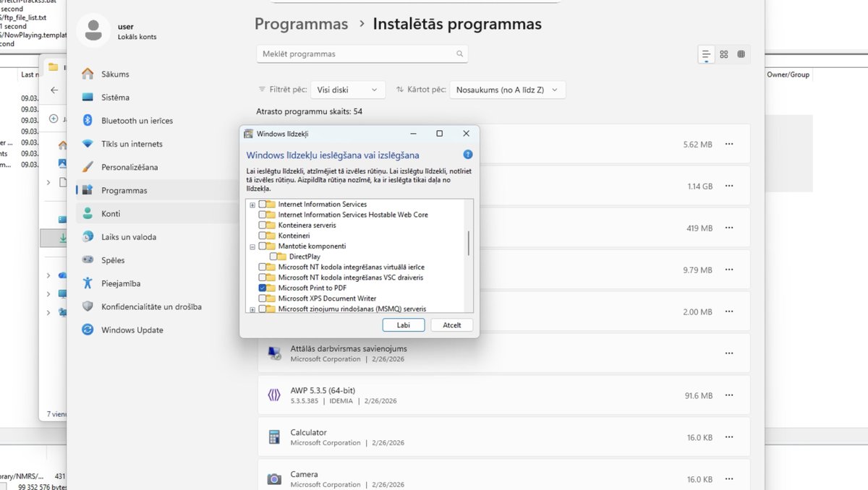The width and height of the screenshot is (868, 490).
Task: Open Sākums via its home icon
Action: click(88, 74)
